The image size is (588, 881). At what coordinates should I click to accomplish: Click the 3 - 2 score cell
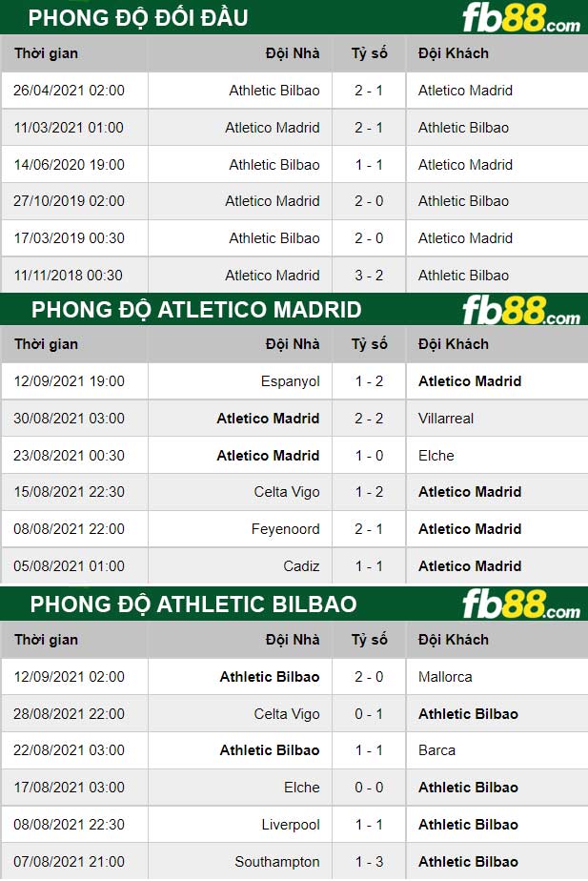369,276
